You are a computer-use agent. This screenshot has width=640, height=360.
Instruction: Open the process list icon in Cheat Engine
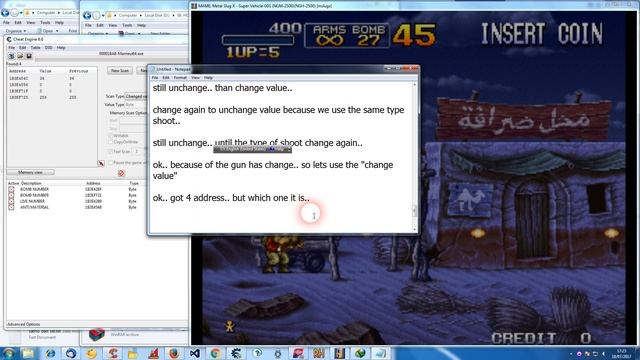[x=11, y=56]
